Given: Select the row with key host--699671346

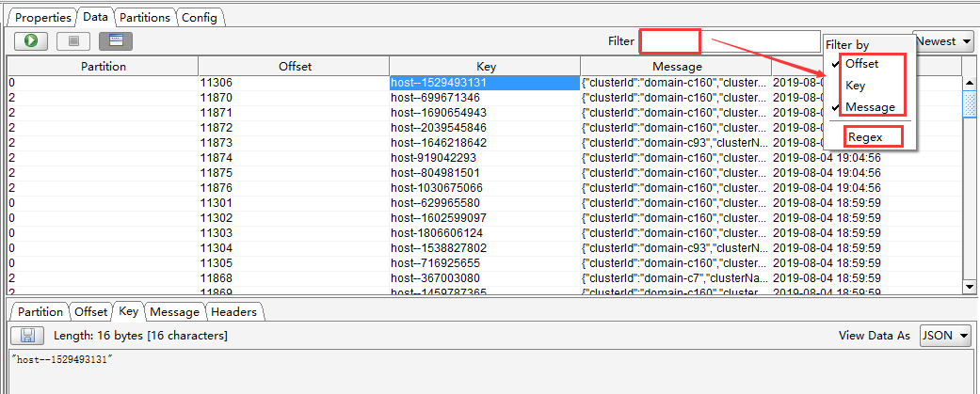Looking at the screenshot, I should click(x=436, y=98).
